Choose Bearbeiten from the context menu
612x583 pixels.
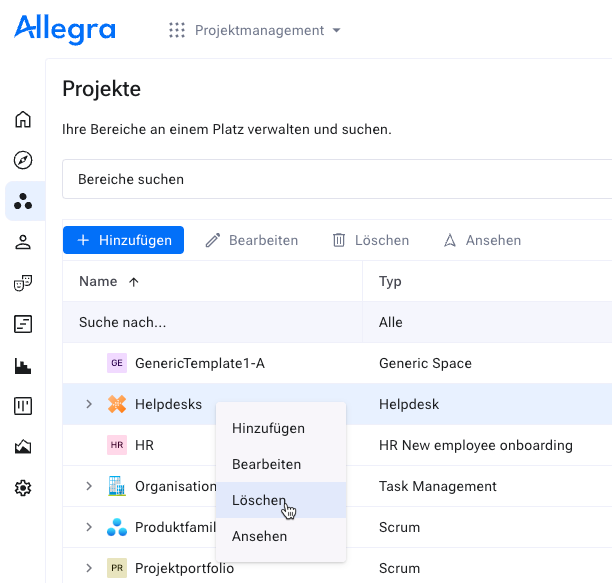click(266, 464)
